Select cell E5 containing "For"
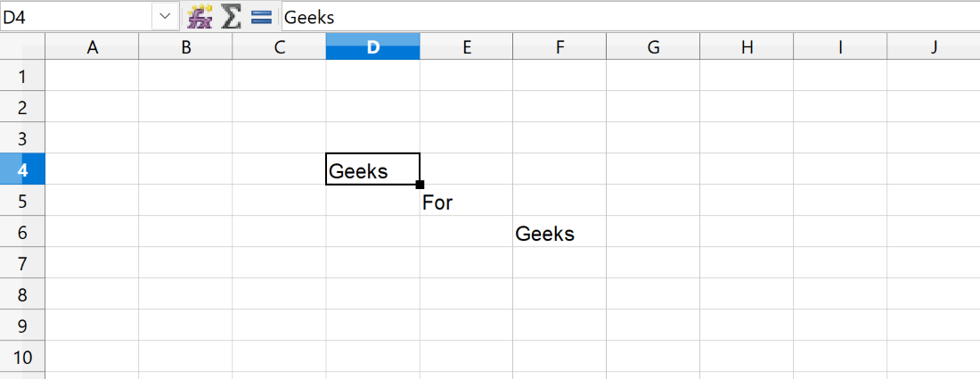The image size is (980, 379). [466, 202]
